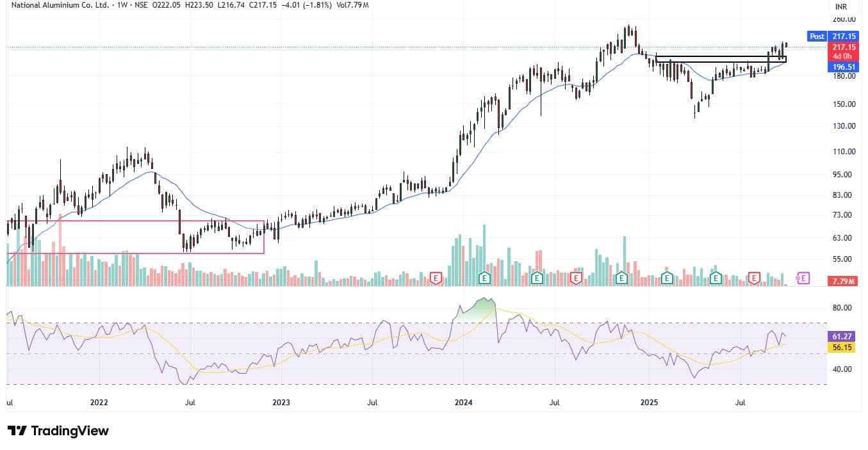The width and height of the screenshot is (868, 450).
Task: Click the first green earnings marker after 2024 begins
Action: point(486,278)
